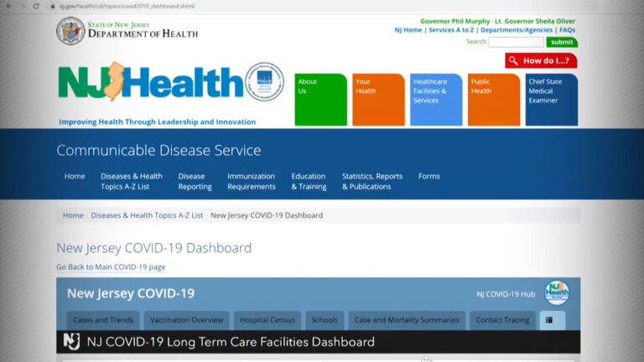
Task: Click the NJ icon in Long Term Care bar
Action: pos(71,342)
